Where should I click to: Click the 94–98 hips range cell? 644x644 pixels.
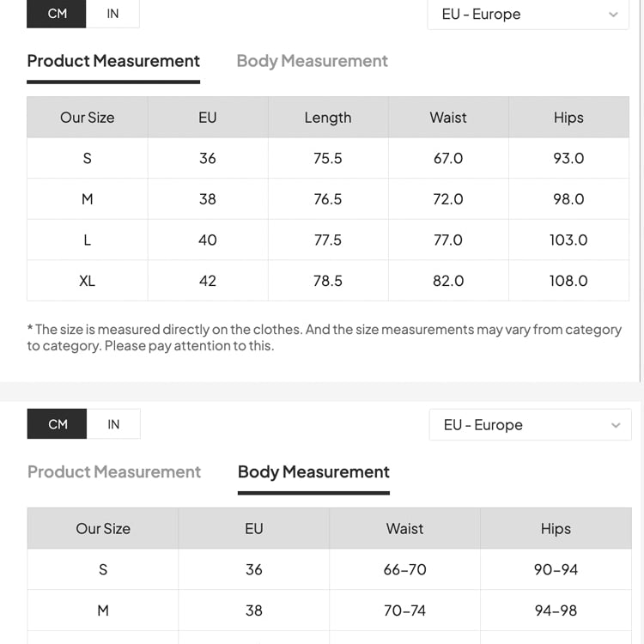556,611
